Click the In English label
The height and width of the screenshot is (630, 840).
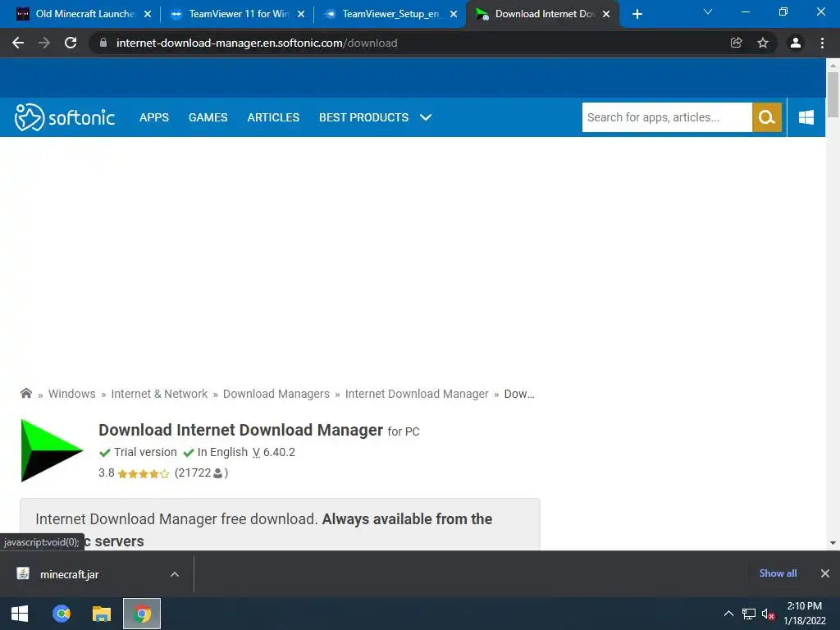(x=222, y=452)
